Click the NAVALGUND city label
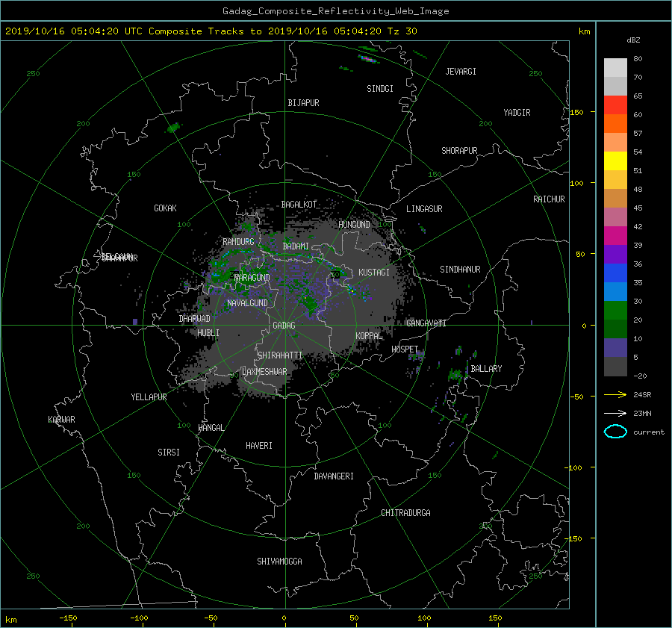This screenshot has width=672, height=628. click(x=247, y=303)
